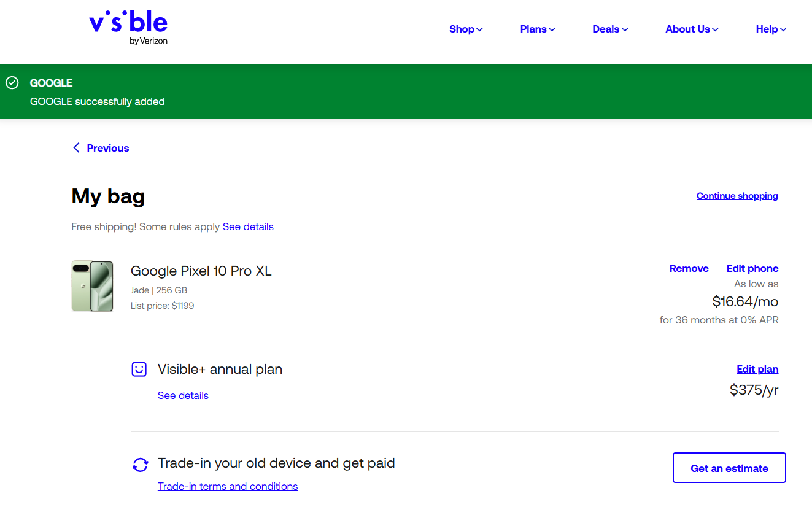Click the trade-in refresh arrows icon
This screenshot has height=507, width=812.
pos(140,465)
